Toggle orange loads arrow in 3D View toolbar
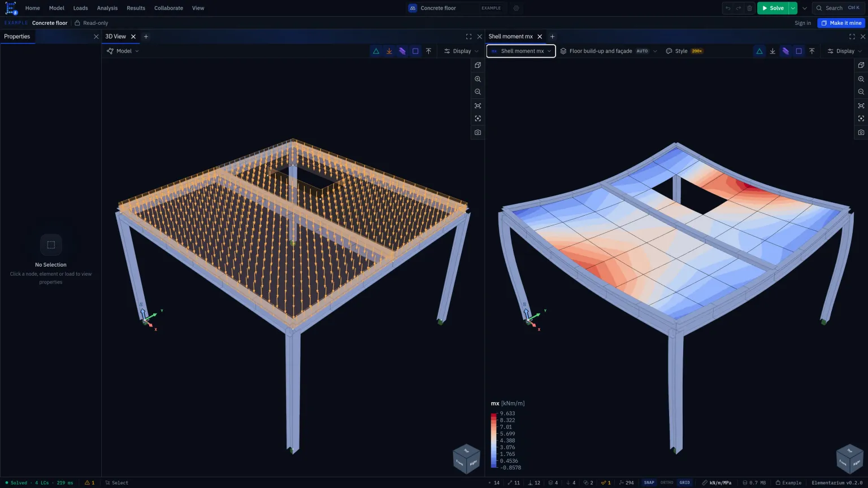 coord(389,51)
